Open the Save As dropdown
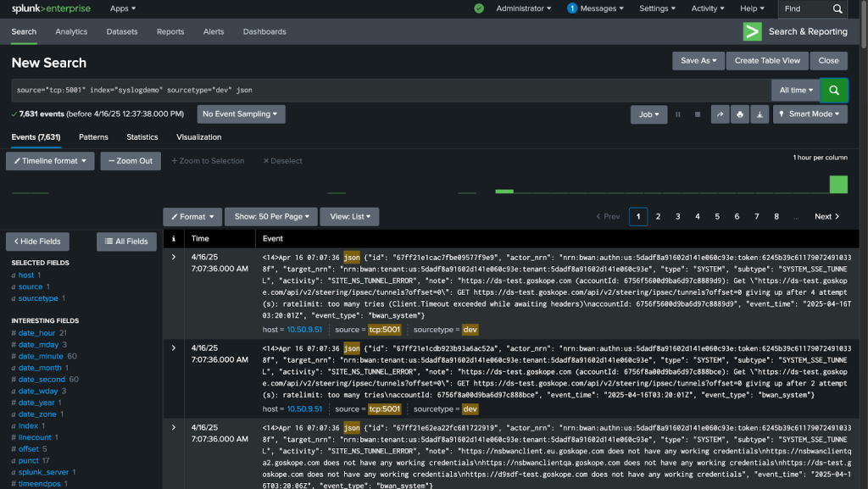868x489 pixels. coord(698,61)
